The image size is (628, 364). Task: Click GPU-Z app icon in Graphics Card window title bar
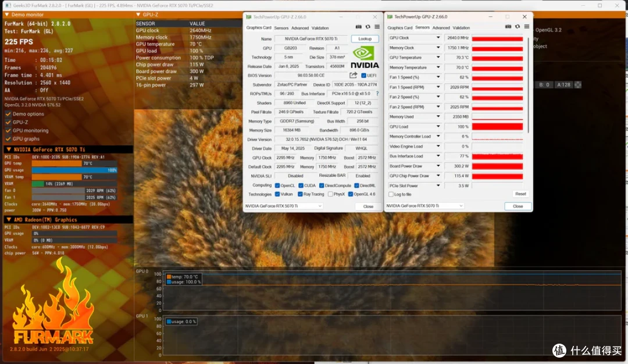(x=249, y=17)
